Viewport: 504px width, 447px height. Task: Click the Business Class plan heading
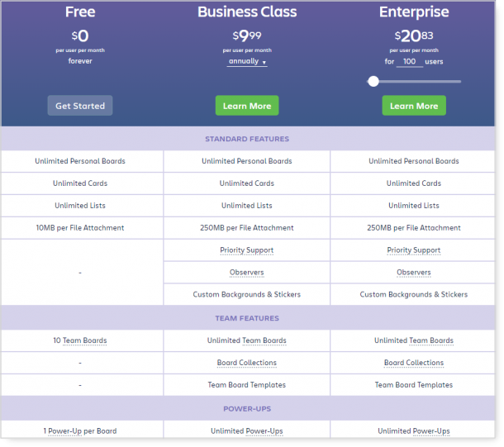click(x=247, y=12)
